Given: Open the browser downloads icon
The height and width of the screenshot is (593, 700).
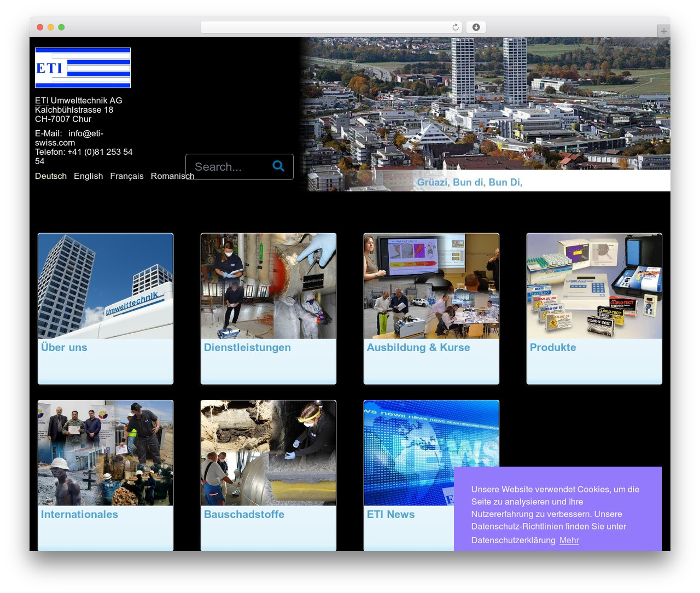Looking at the screenshot, I should click(476, 27).
